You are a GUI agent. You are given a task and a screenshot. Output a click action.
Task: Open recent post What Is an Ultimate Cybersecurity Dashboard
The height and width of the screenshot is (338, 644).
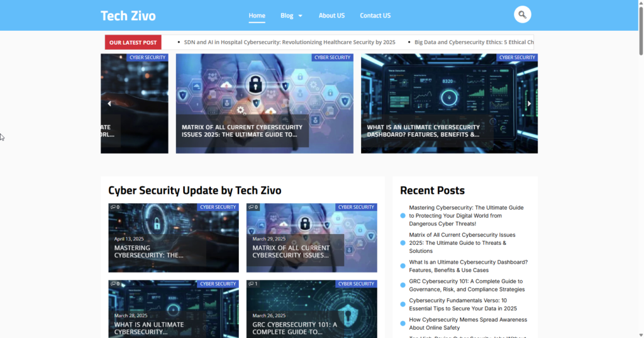(468, 266)
